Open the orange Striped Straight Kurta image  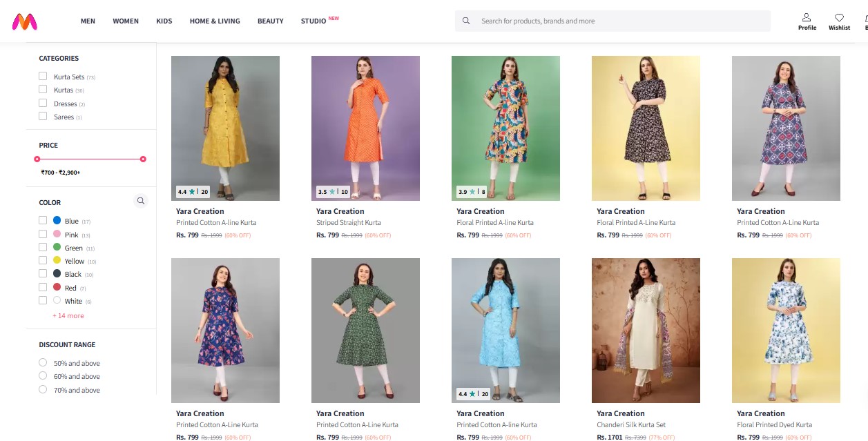(365, 128)
